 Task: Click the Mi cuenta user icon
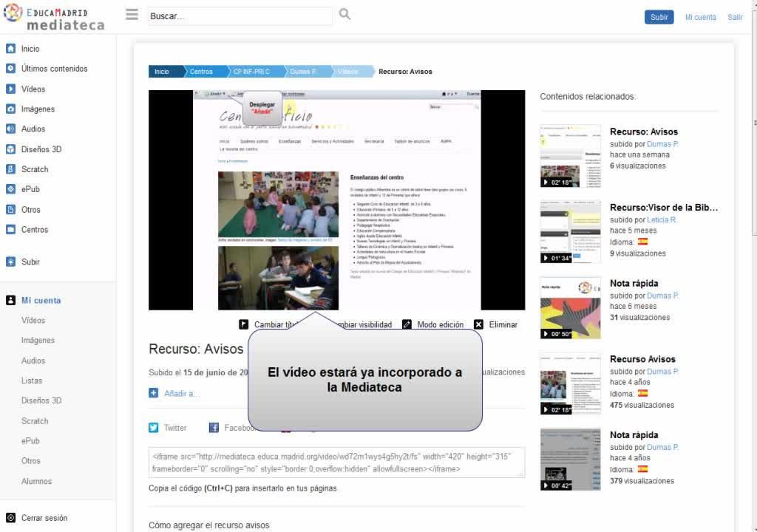pos(10,300)
